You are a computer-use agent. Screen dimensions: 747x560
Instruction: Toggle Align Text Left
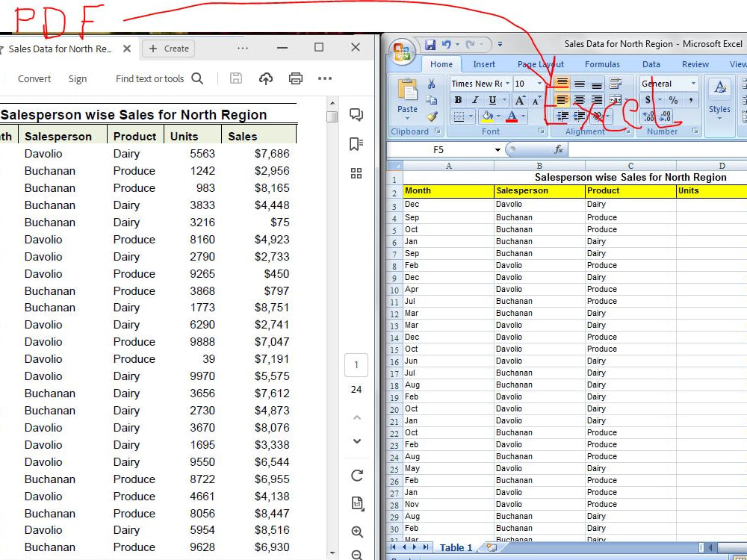(562, 100)
